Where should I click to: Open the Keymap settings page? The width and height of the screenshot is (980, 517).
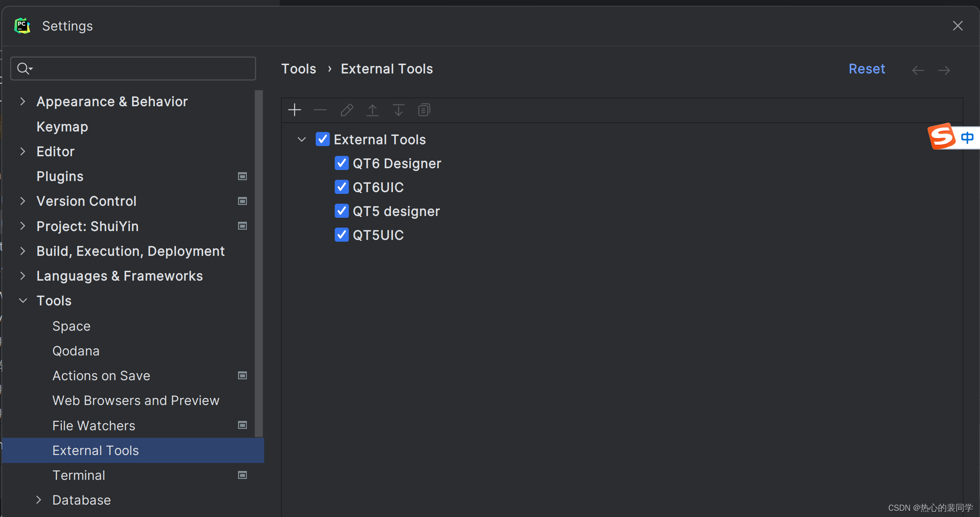click(x=62, y=127)
